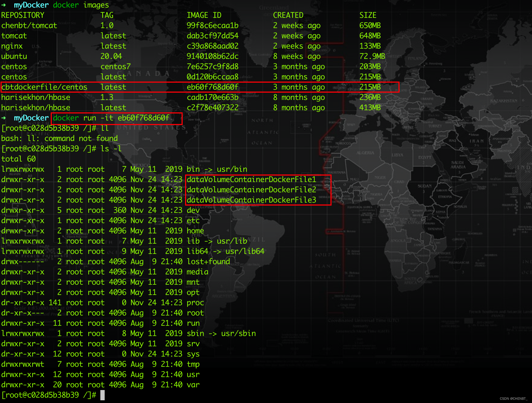The height and width of the screenshot is (403, 532).
Task: Click the size value 72.9MB
Action: click(372, 56)
